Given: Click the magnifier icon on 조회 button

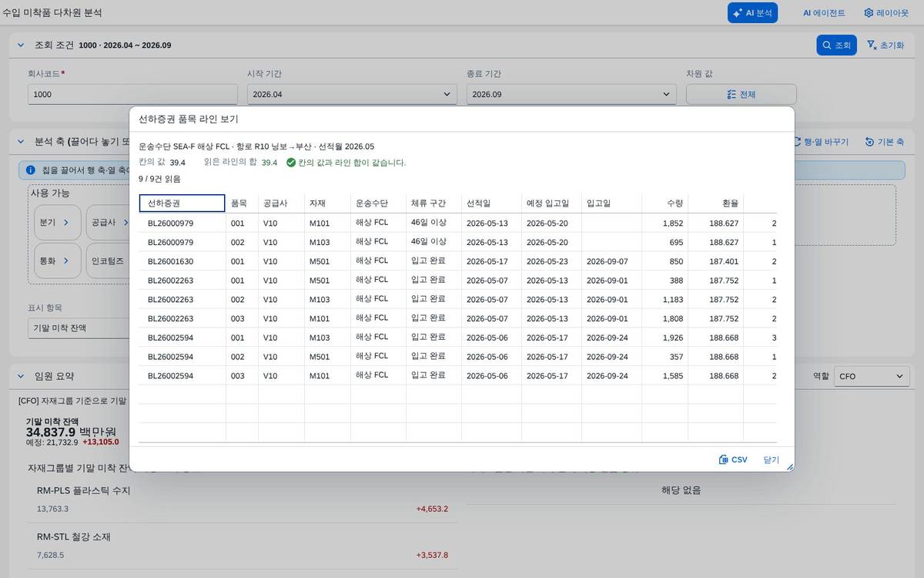Looking at the screenshot, I should 827,45.
